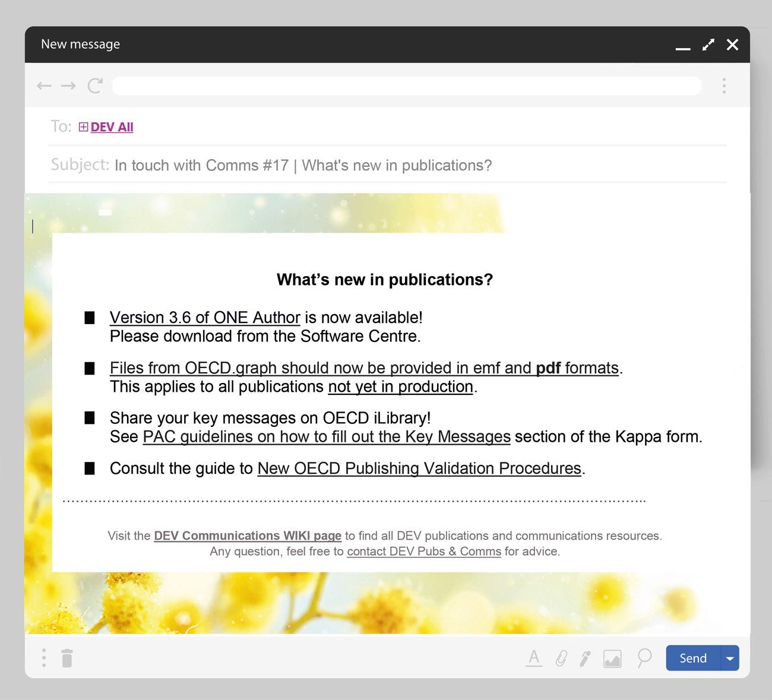This screenshot has height=700, width=772.
Task: Insert an image using the picture icon
Action: [x=612, y=658]
